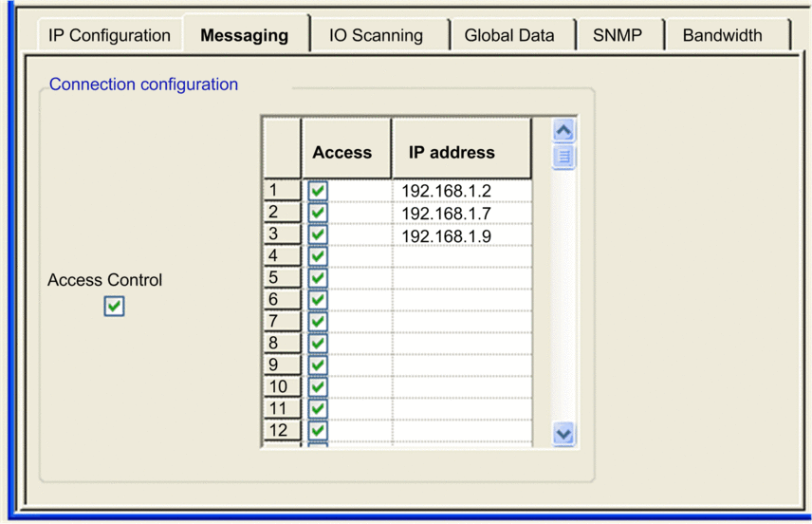
Task: Click the scroll down arrow button
Action: pyautogui.click(x=563, y=434)
